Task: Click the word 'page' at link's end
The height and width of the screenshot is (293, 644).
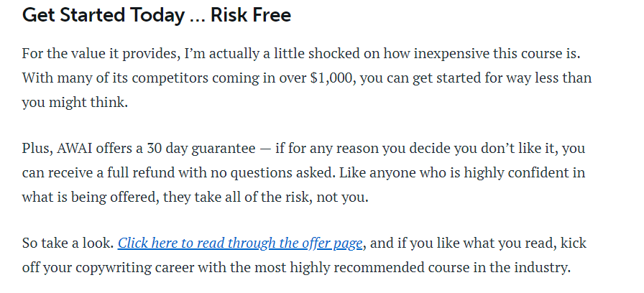Action: click(x=348, y=243)
